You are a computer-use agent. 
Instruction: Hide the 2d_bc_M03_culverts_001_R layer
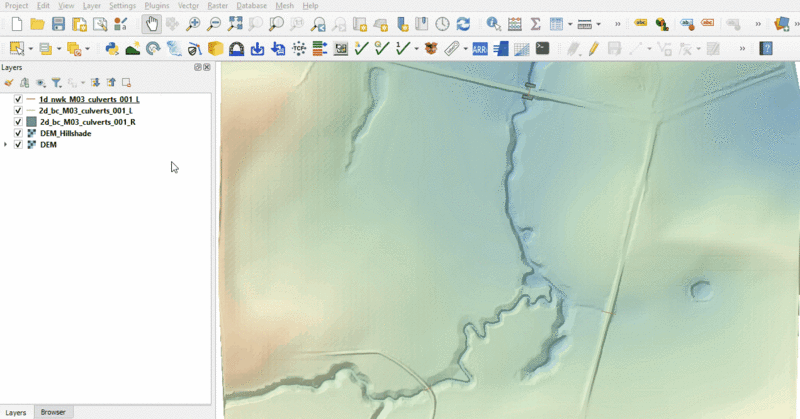pos(18,122)
